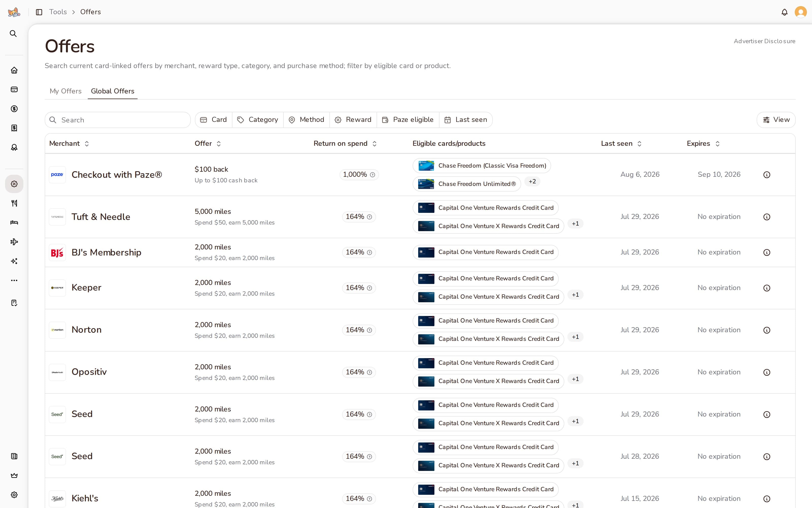This screenshot has height=508, width=812.
Task: Open the Last seen filter dropdown
Action: [466, 120]
